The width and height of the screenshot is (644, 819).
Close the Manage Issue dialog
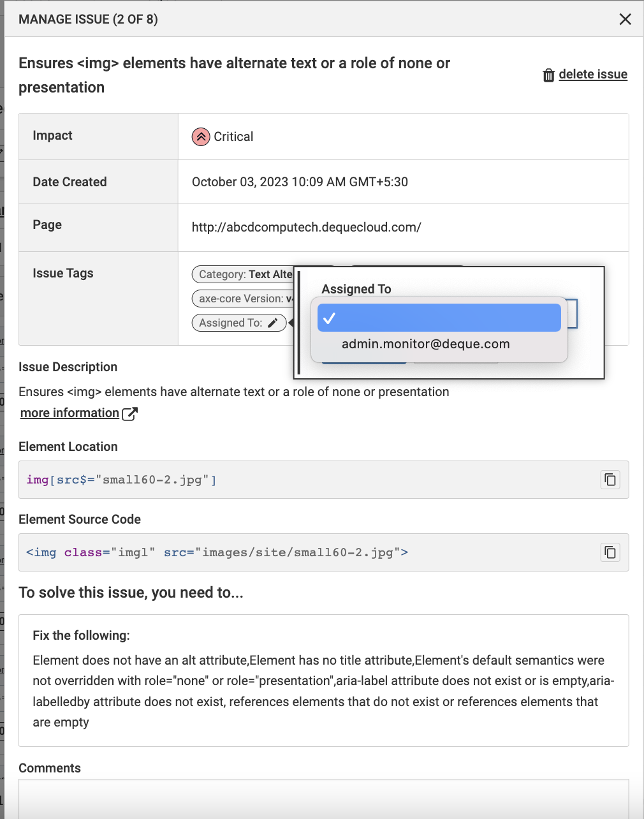pos(625,19)
